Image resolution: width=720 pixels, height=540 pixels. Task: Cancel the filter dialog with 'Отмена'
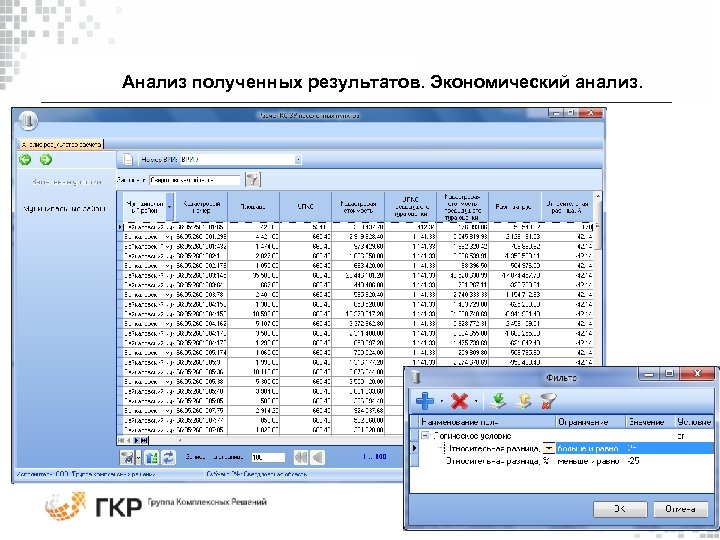tap(681, 509)
